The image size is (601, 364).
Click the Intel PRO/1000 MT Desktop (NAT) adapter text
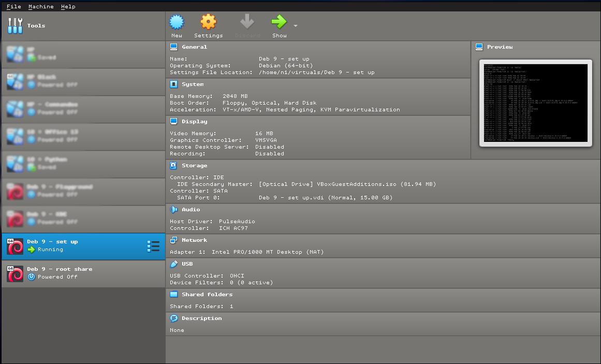point(268,252)
